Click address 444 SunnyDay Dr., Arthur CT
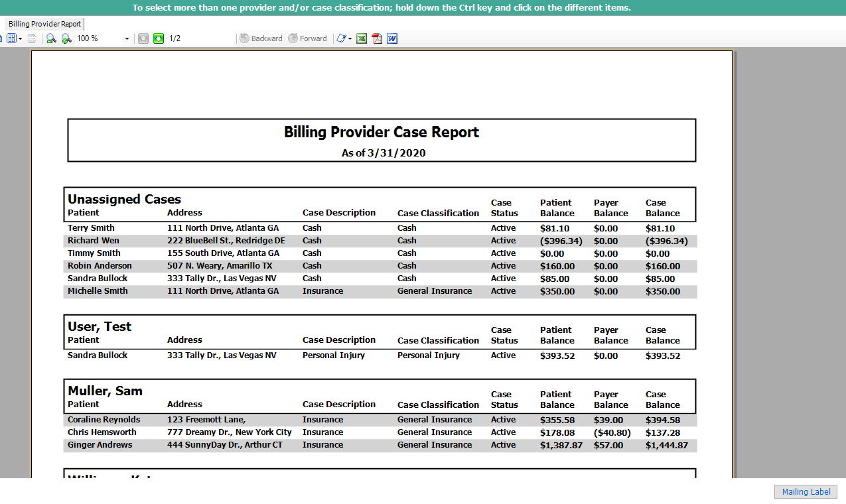Screen dimensions: 846x504 click(x=225, y=444)
